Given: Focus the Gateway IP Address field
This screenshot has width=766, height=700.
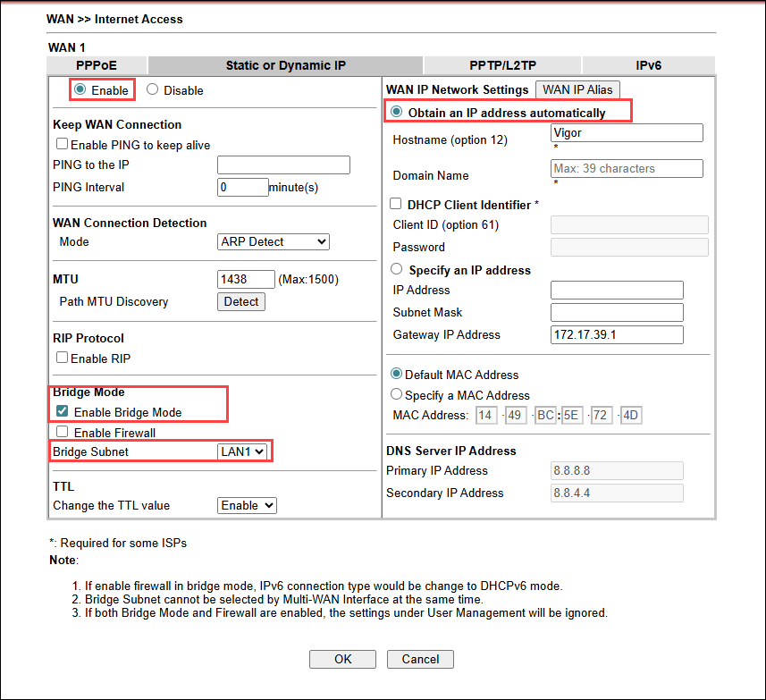Looking at the screenshot, I should click(x=617, y=335).
